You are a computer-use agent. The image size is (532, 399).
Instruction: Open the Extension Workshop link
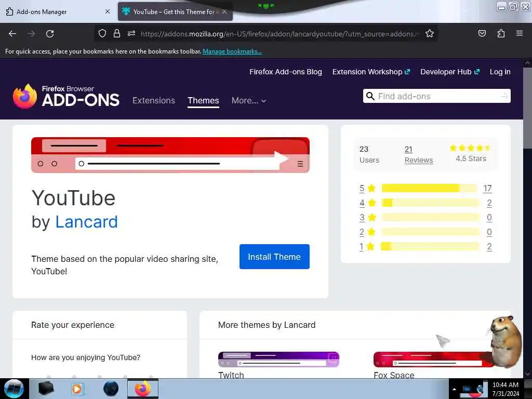(371, 72)
